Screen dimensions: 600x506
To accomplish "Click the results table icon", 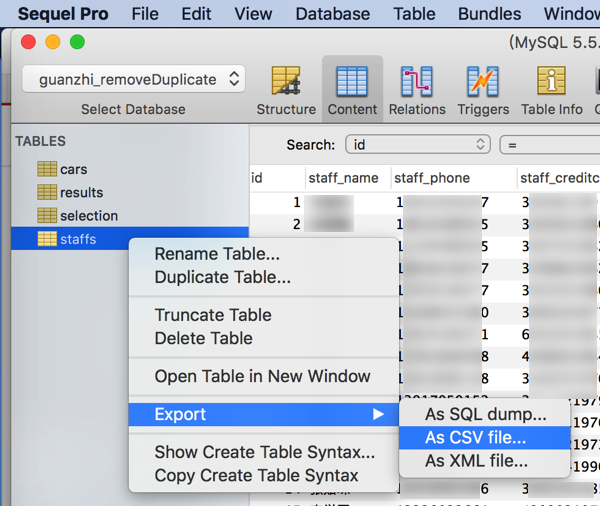I will (47, 192).
